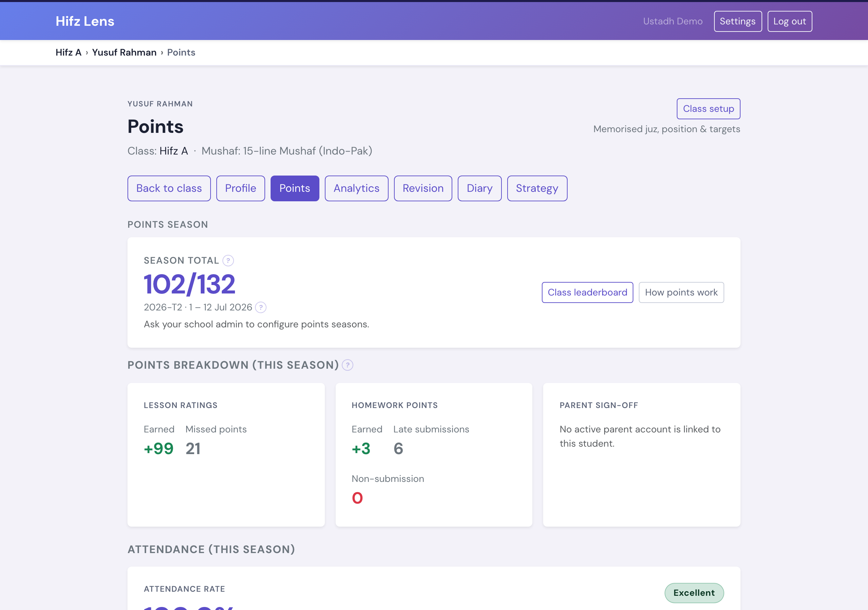
Task: Open Yusuf Rahman breadcrumb link
Action: click(124, 52)
